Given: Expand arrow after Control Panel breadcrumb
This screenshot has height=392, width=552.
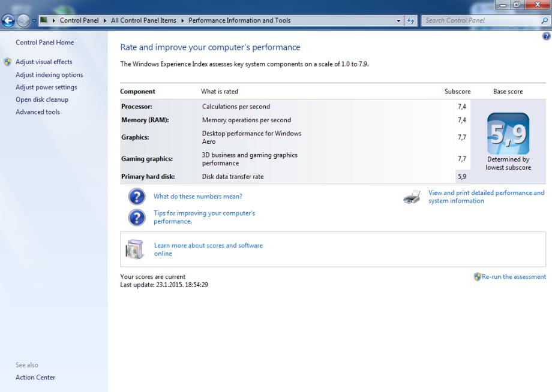Looking at the screenshot, I should point(105,20).
